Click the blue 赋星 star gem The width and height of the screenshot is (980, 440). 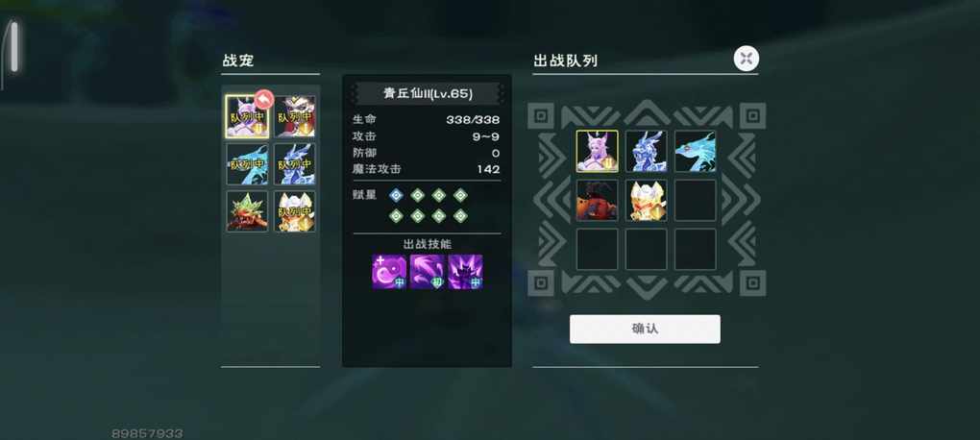[396, 195]
